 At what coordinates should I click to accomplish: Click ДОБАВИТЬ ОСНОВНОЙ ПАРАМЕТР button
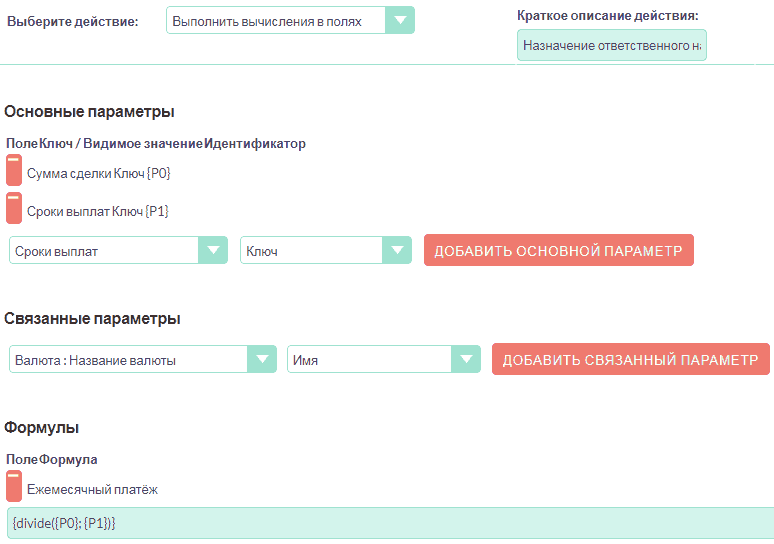559,250
